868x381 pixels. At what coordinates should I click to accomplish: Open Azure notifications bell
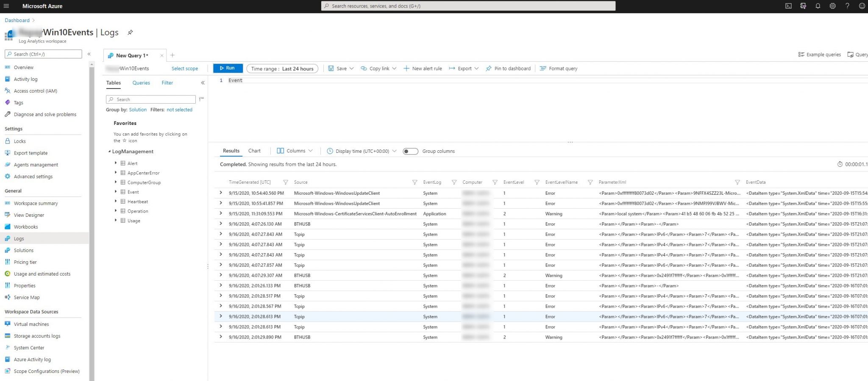coord(818,6)
